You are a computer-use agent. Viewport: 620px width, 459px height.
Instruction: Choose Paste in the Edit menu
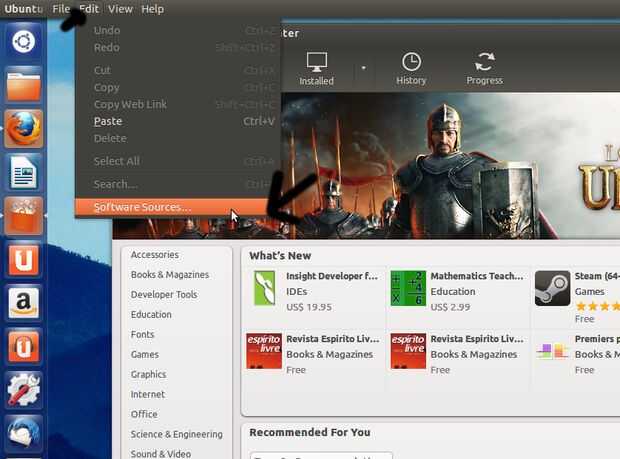(x=178, y=121)
